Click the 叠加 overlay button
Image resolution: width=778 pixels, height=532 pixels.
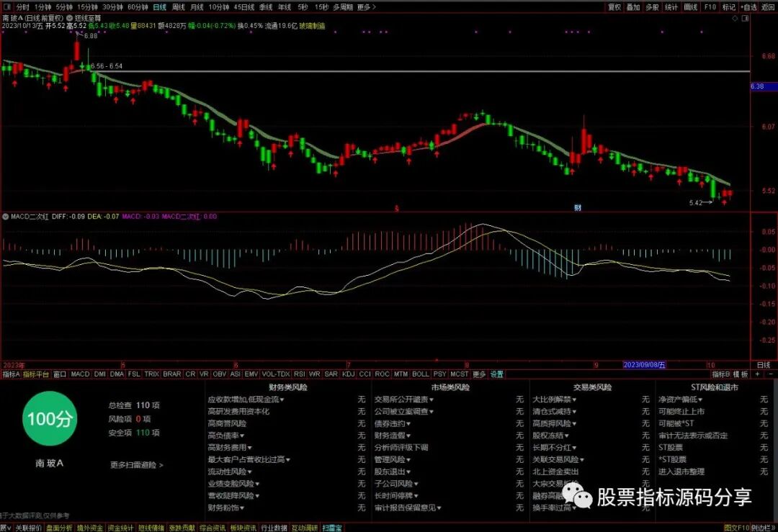[x=633, y=7]
